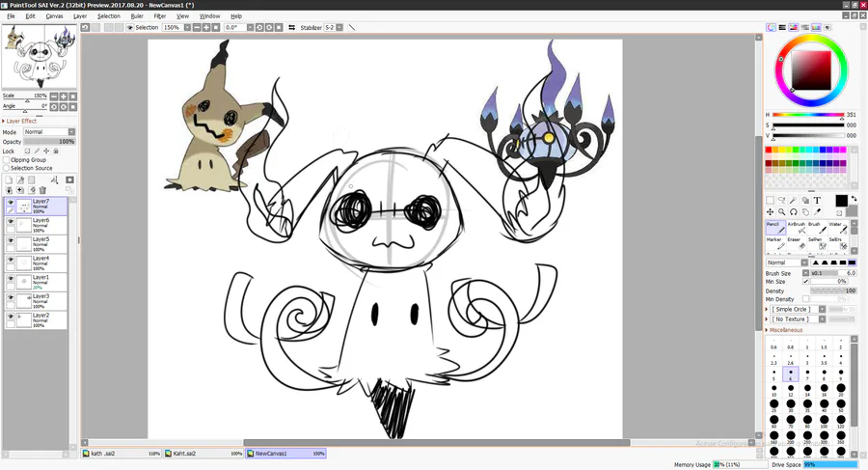The height and width of the screenshot is (470, 868).
Task: Select the magic wand tool
Action: (794, 200)
